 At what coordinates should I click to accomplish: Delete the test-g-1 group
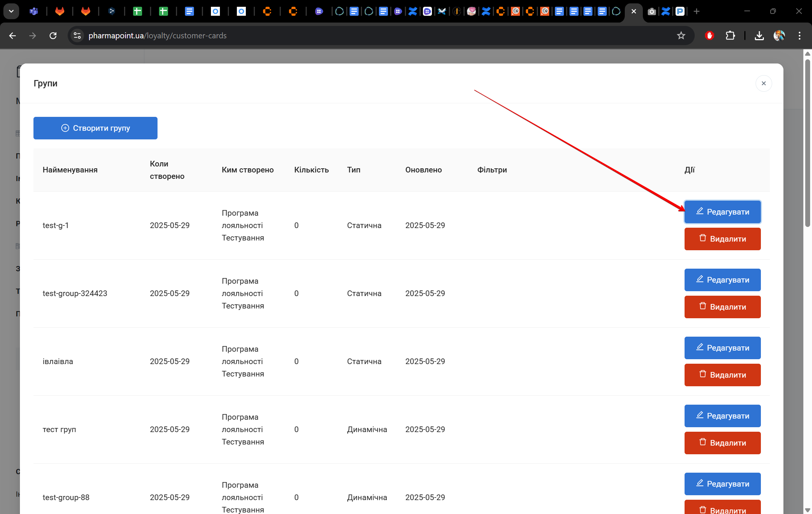[722, 239]
